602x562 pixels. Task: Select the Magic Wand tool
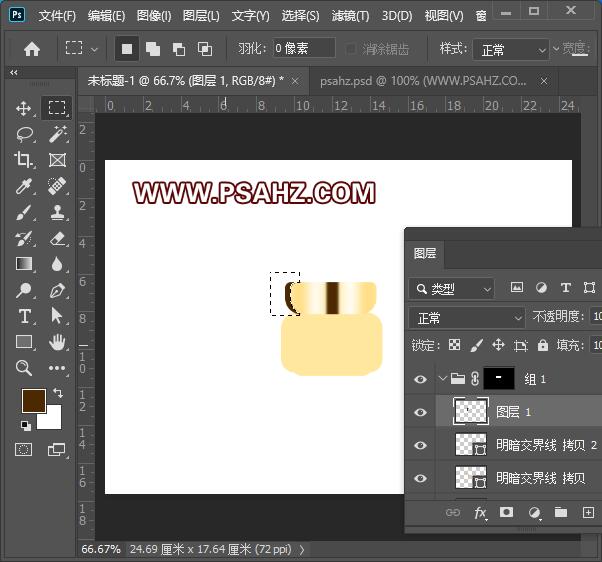coord(57,134)
